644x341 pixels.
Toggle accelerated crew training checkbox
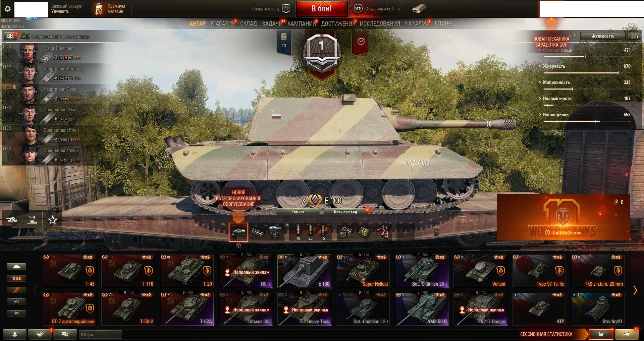coord(28,36)
